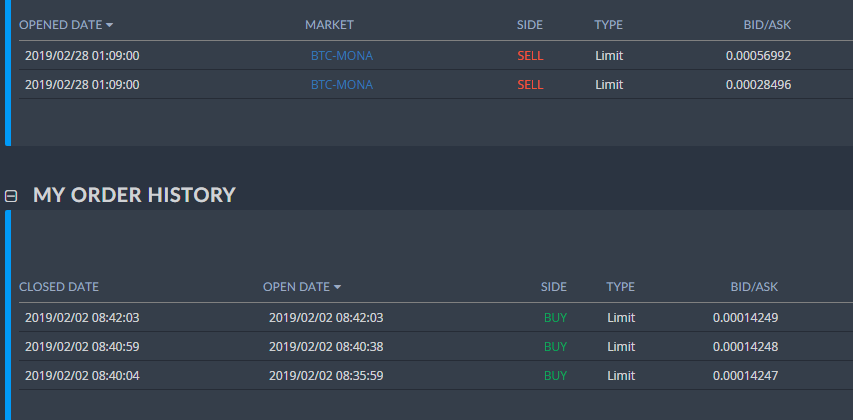Sort order history by Closed Date header
This screenshot has width=853, height=420.
point(59,287)
